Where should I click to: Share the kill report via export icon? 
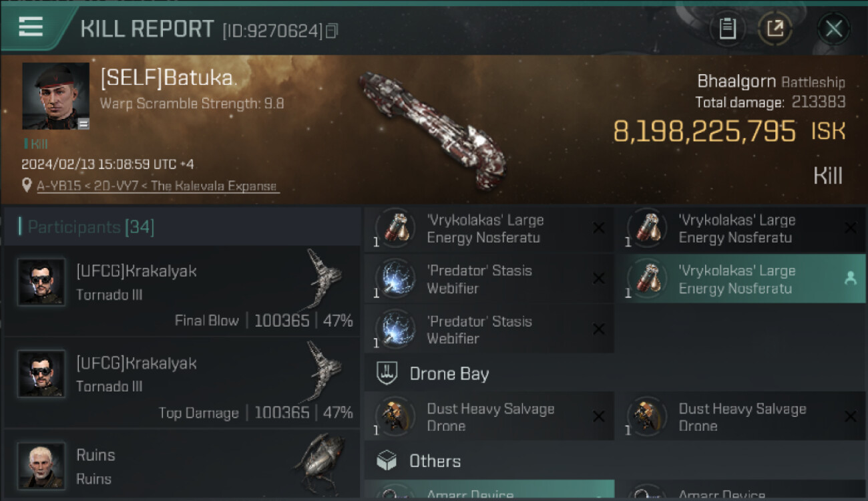775,29
